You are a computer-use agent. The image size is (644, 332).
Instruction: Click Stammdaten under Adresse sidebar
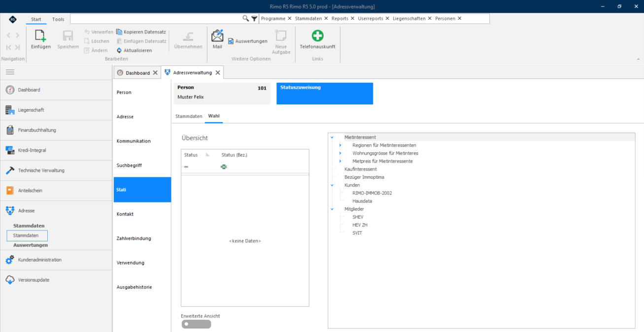(x=27, y=235)
